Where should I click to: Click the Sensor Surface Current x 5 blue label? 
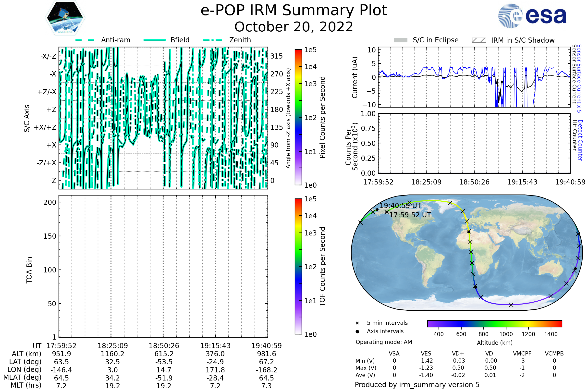(579, 78)
